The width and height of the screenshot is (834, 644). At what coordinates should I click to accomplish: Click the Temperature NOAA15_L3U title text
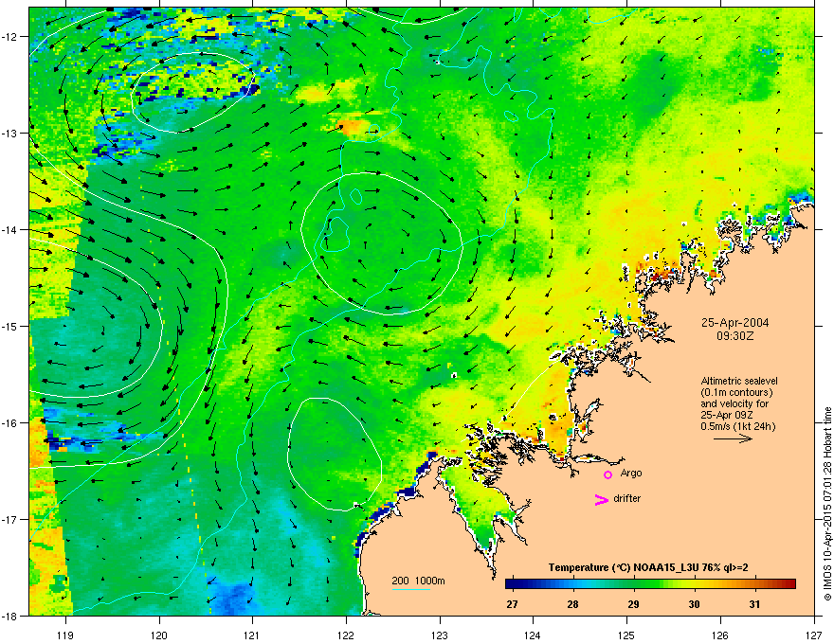tap(648, 567)
